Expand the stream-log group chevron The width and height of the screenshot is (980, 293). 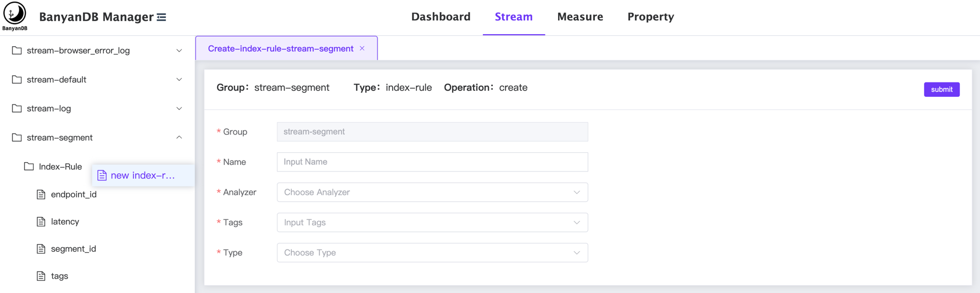pyautogui.click(x=179, y=109)
